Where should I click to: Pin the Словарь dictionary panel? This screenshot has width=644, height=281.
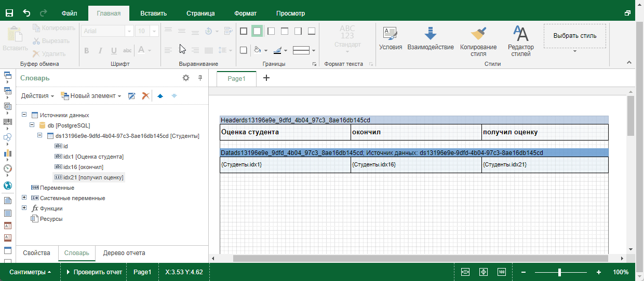point(200,78)
